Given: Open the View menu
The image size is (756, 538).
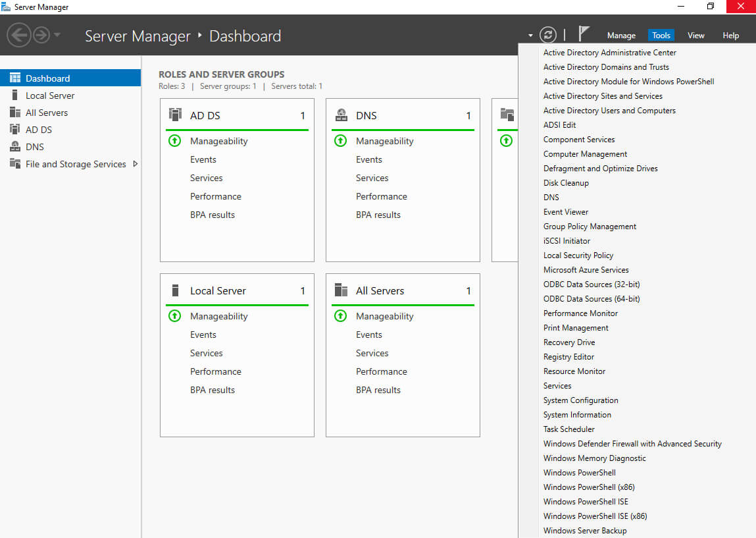Looking at the screenshot, I should coord(695,35).
